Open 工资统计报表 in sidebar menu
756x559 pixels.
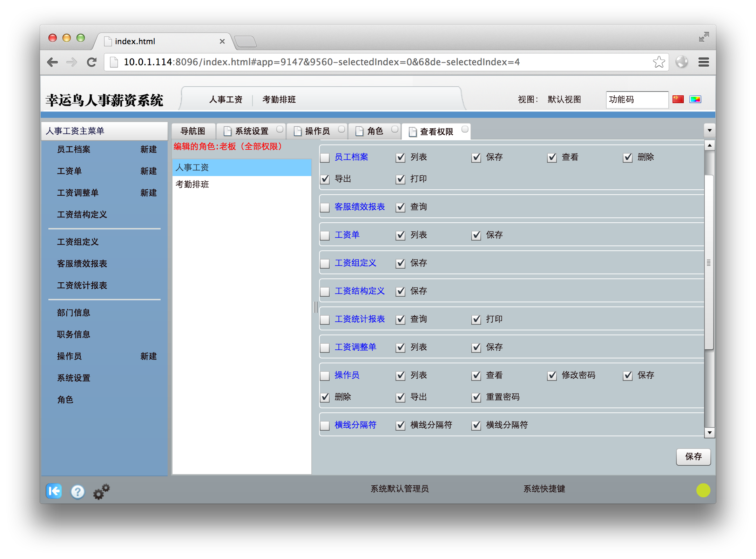pyautogui.click(x=82, y=285)
